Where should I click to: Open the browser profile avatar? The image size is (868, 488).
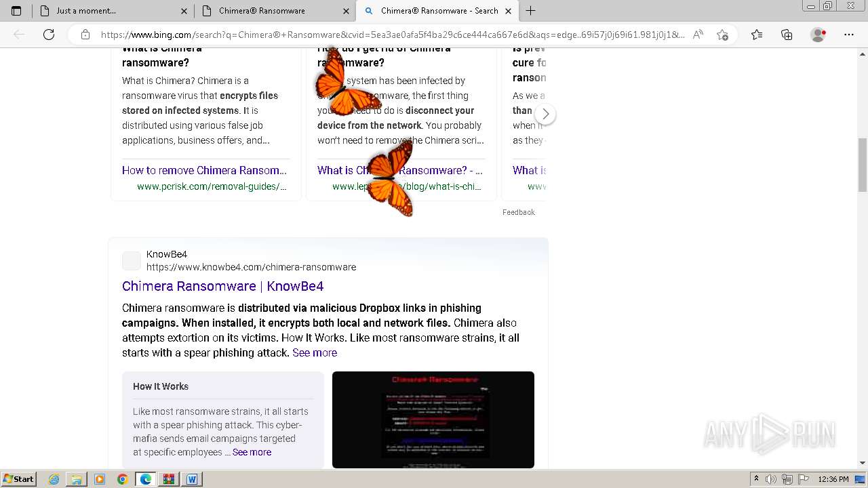click(818, 35)
